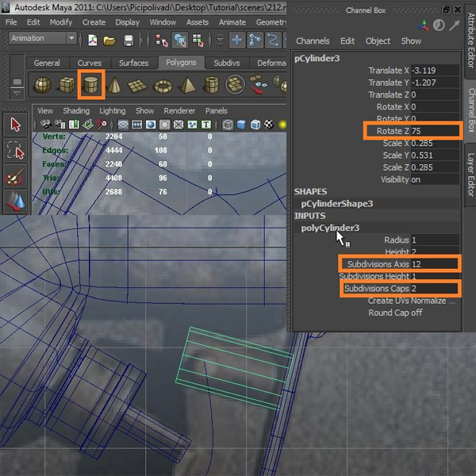Pick the Lasso Select tool
The width and height of the screenshot is (476, 476).
[x=15, y=151]
